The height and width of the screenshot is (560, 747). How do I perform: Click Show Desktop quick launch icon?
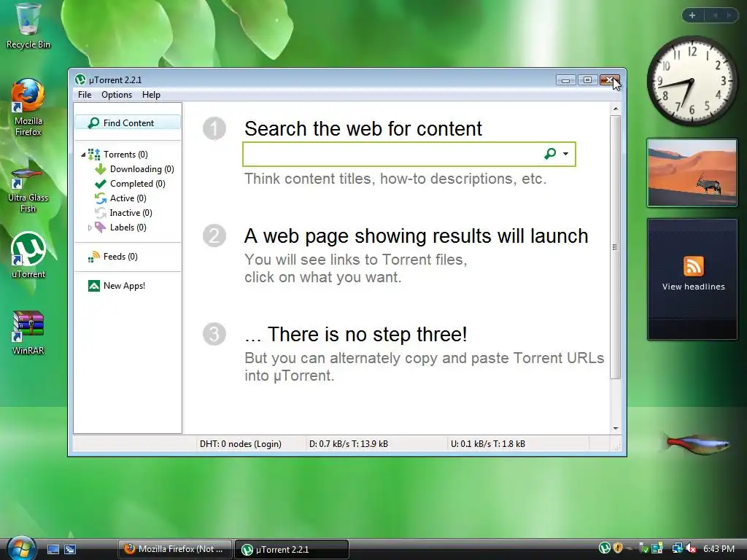(53, 550)
